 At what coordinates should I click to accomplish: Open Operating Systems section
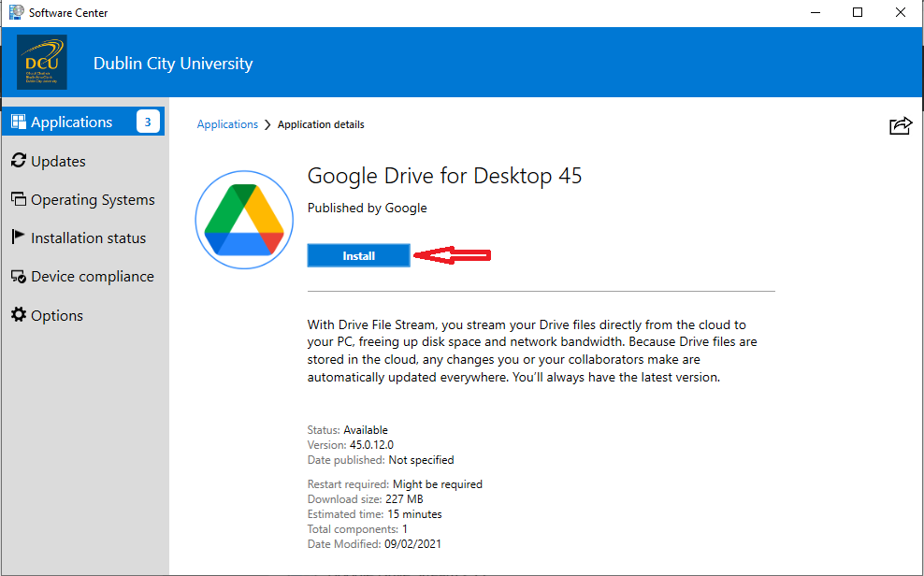[83, 200]
